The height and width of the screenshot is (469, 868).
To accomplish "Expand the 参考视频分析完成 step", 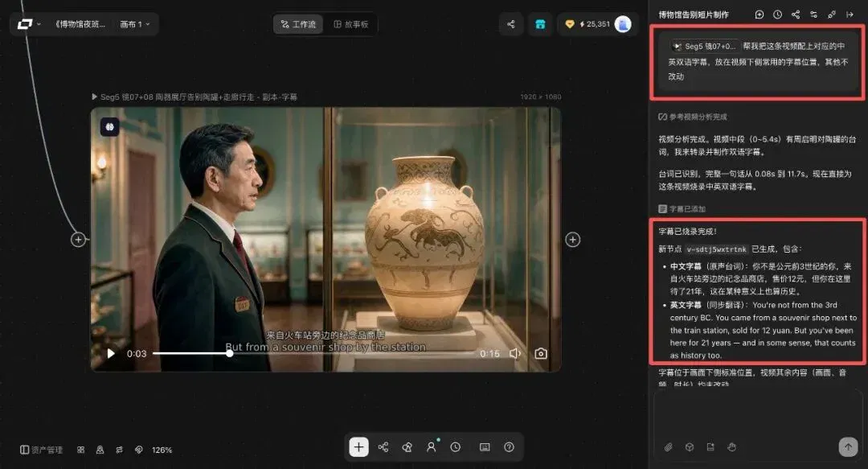I will pyautogui.click(x=693, y=117).
